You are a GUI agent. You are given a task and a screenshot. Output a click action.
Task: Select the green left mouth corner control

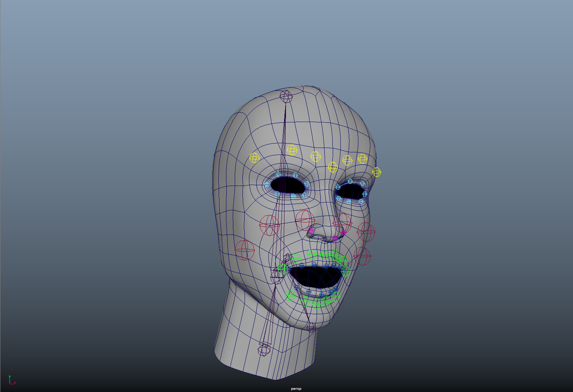[283, 269]
